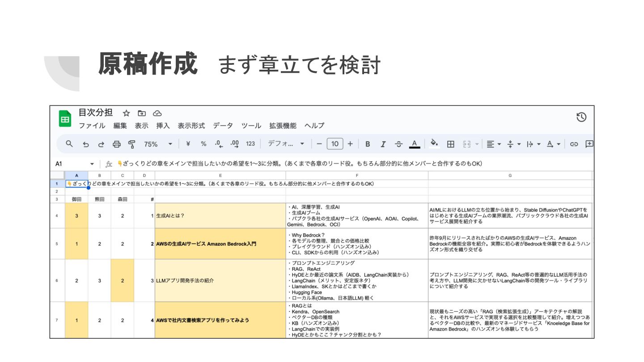Toggle bold formatting
644x362 pixels.
(368, 144)
